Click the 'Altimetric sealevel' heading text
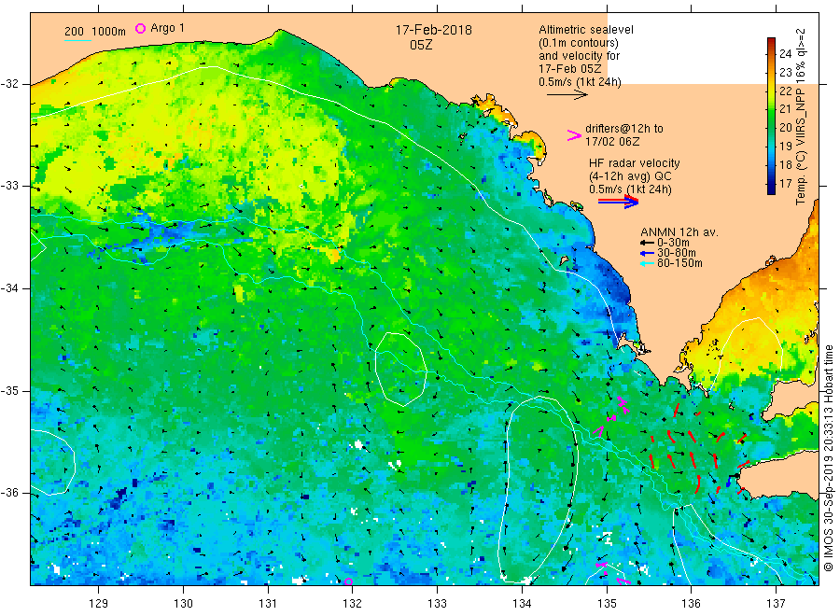This screenshot has height=616, width=840. (586, 30)
